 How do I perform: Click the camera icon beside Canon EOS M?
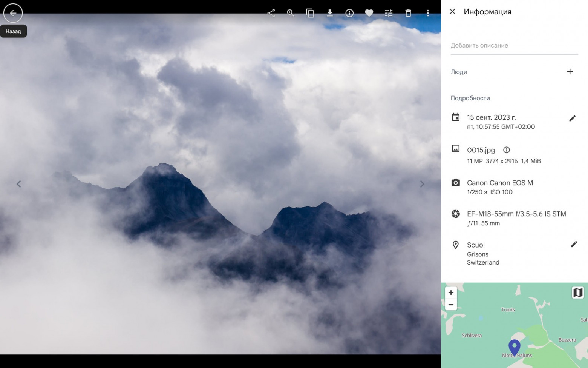(x=456, y=183)
